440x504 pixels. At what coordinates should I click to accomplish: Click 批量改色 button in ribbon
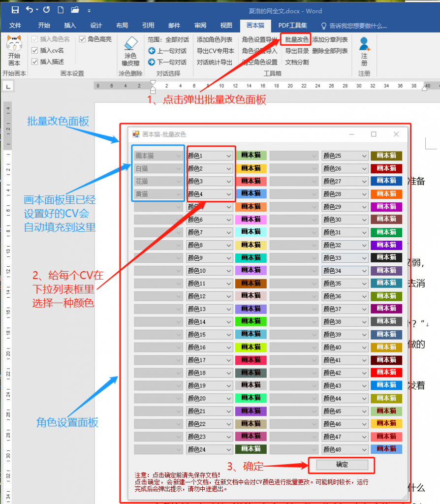click(297, 39)
